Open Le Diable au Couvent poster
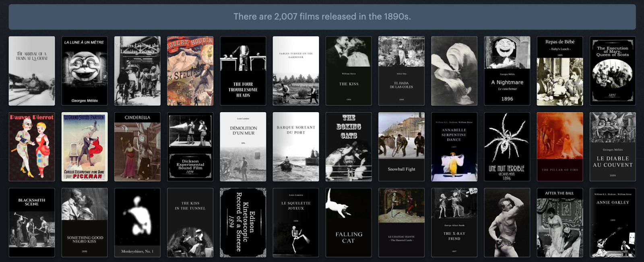Image resolution: width=644 pixels, height=262 pixels. [x=613, y=147]
